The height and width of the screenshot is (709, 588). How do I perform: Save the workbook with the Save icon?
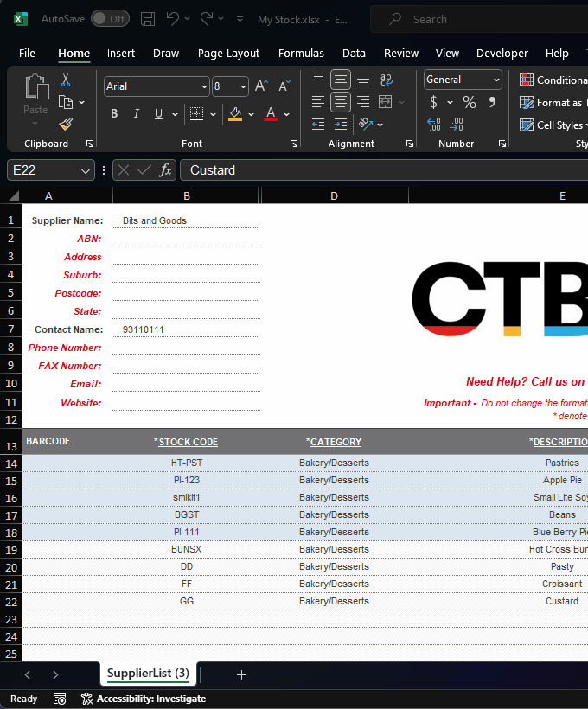[148, 19]
